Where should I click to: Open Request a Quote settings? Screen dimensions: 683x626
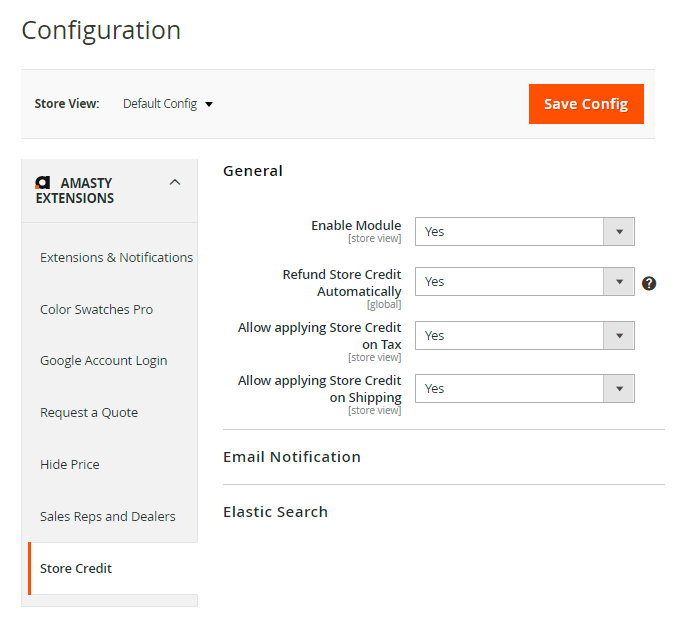coord(89,413)
